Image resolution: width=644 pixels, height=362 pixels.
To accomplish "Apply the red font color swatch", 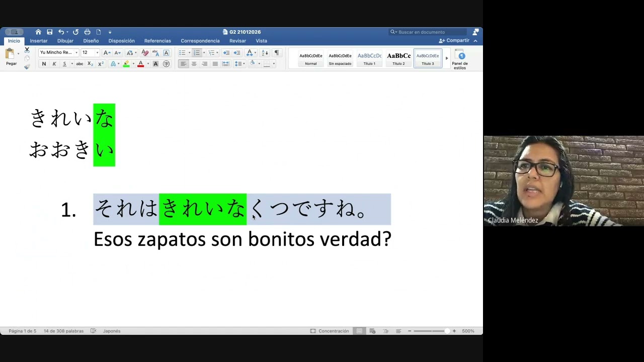I will [x=140, y=64].
